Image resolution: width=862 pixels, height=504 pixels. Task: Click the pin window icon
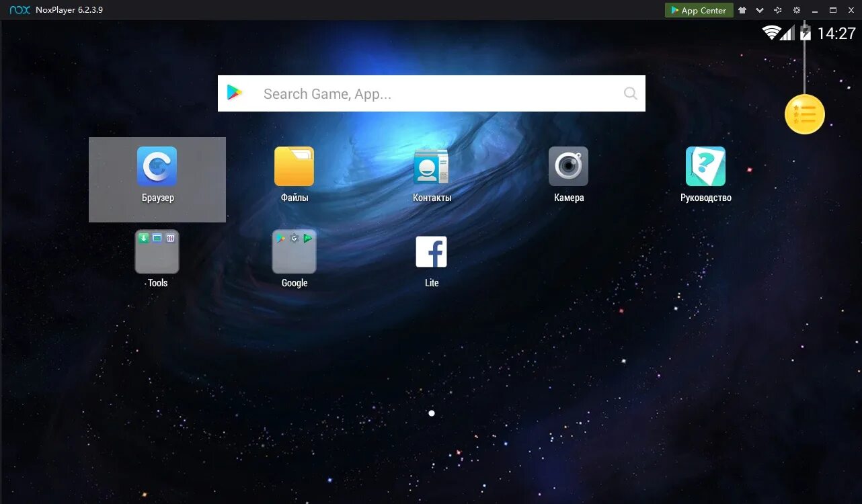coord(778,10)
